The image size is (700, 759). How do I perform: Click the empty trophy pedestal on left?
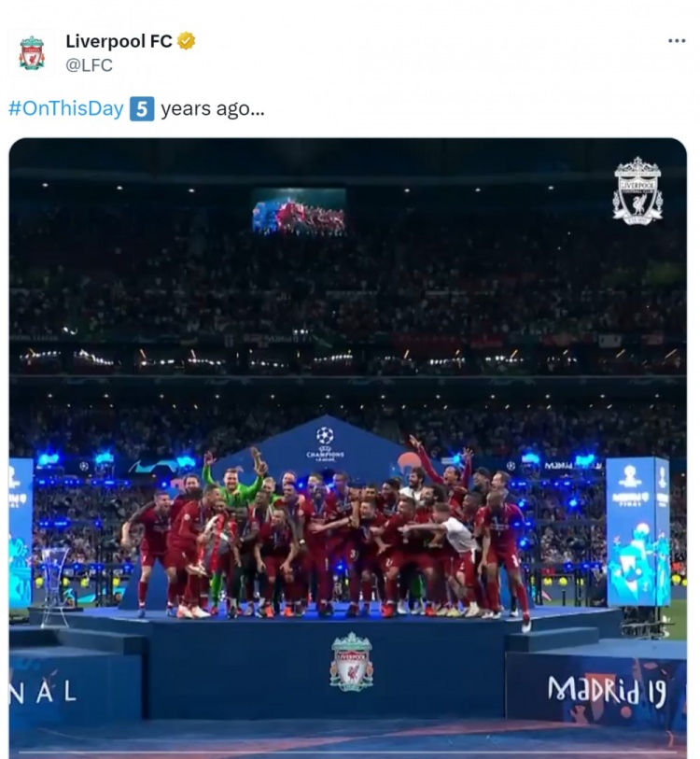pyautogui.click(x=53, y=586)
